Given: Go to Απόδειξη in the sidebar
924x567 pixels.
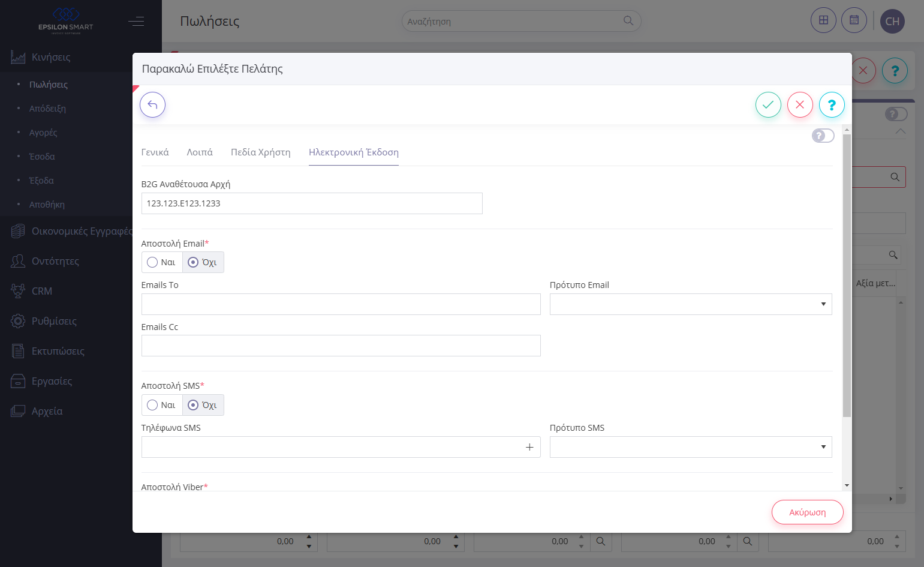Looking at the screenshot, I should click(48, 109).
